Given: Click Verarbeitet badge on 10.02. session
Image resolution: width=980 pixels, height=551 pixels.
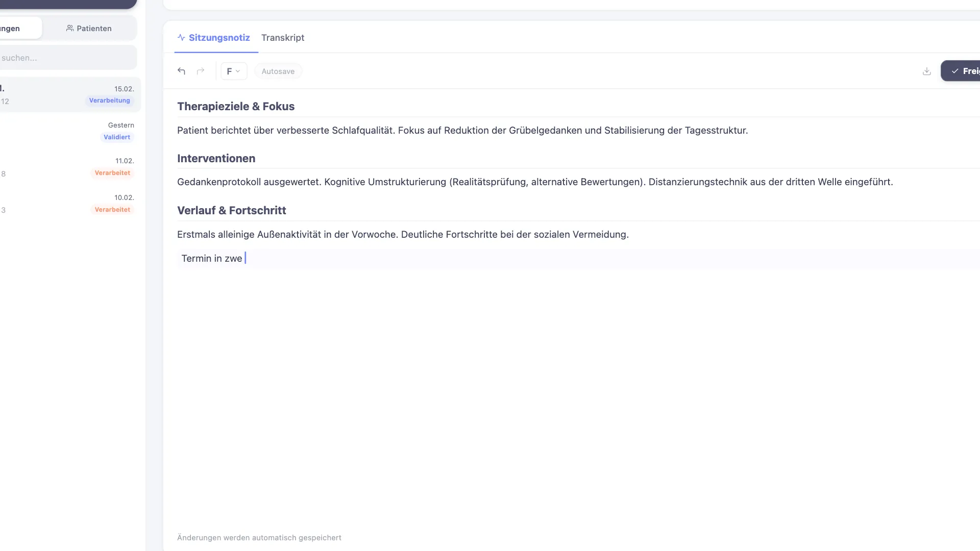Looking at the screenshot, I should pos(112,210).
